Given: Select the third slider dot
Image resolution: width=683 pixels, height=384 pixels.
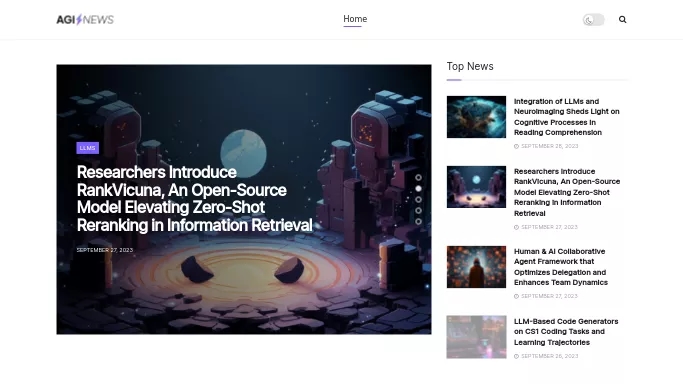Looking at the screenshot, I should point(418,199).
